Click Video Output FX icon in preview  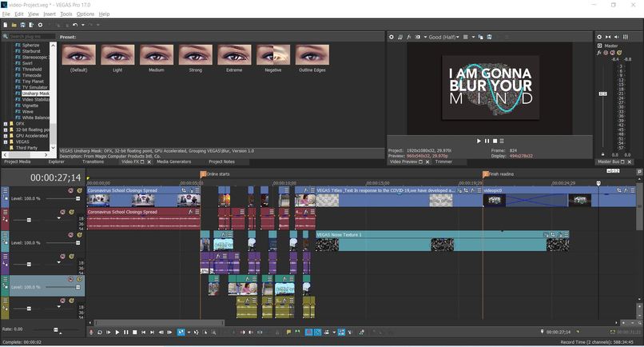point(409,37)
